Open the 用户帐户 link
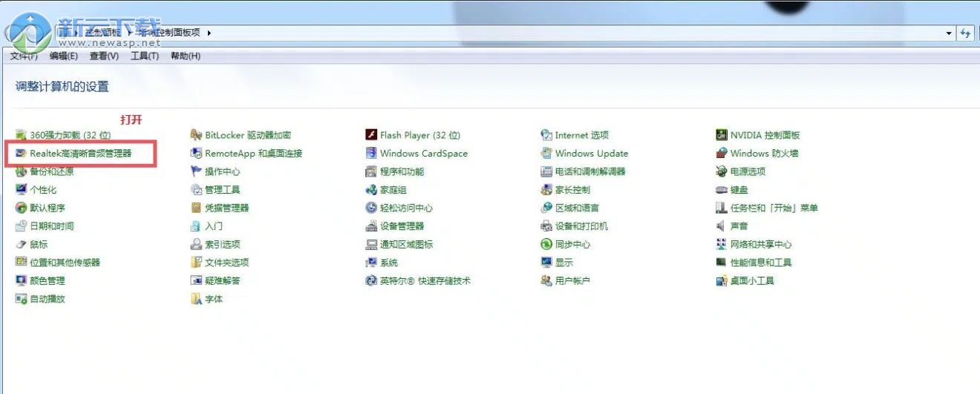 tap(573, 280)
